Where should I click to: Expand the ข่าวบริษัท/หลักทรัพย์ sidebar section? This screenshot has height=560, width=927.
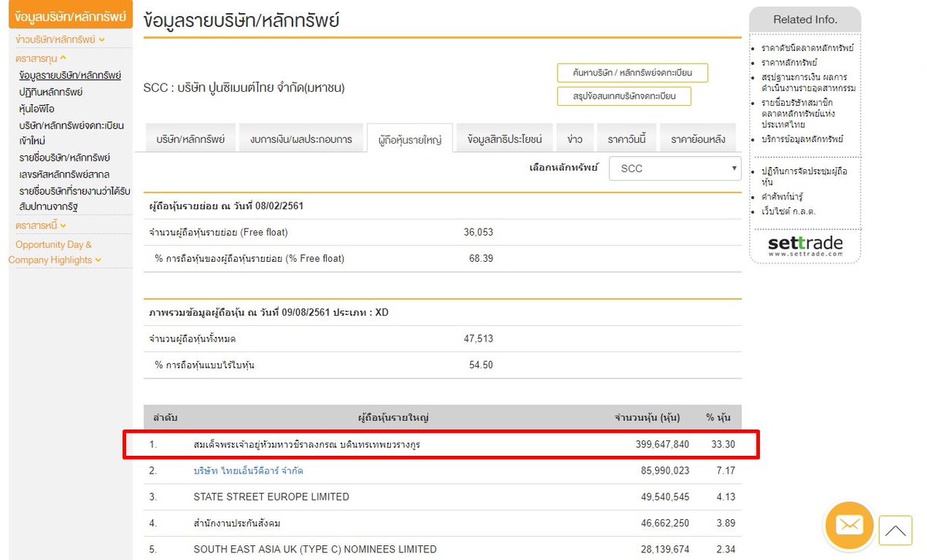(60, 39)
